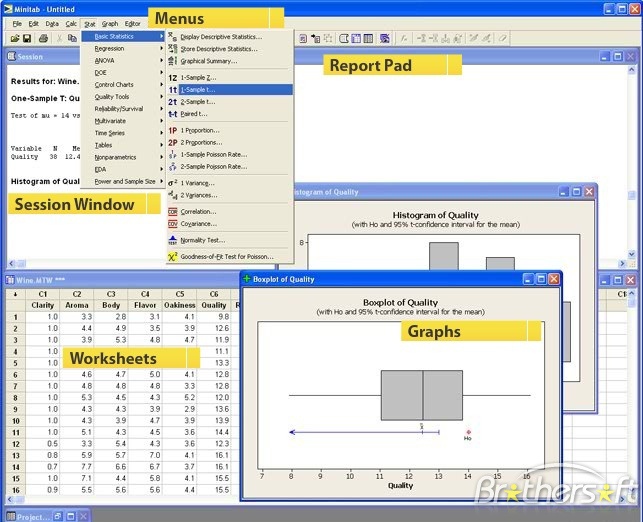Click the Project Manager toolbar icon
Viewport: 643px width, 522px height.
click(x=368, y=39)
